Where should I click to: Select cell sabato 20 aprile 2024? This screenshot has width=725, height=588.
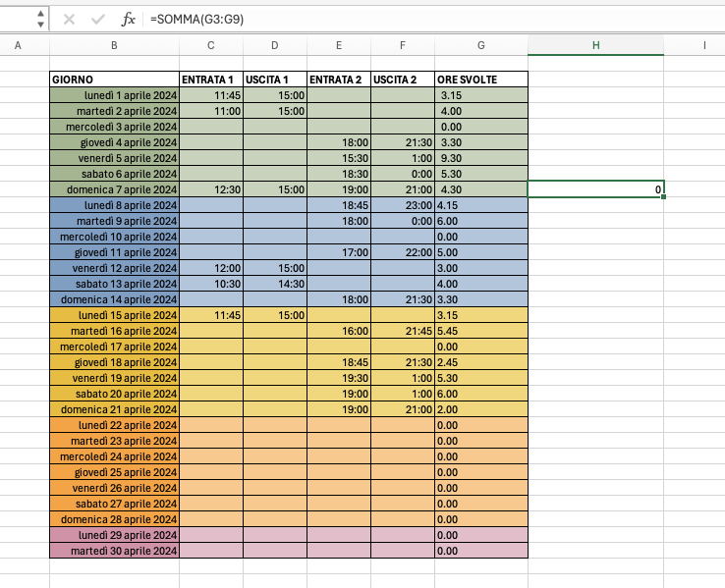coord(114,394)
